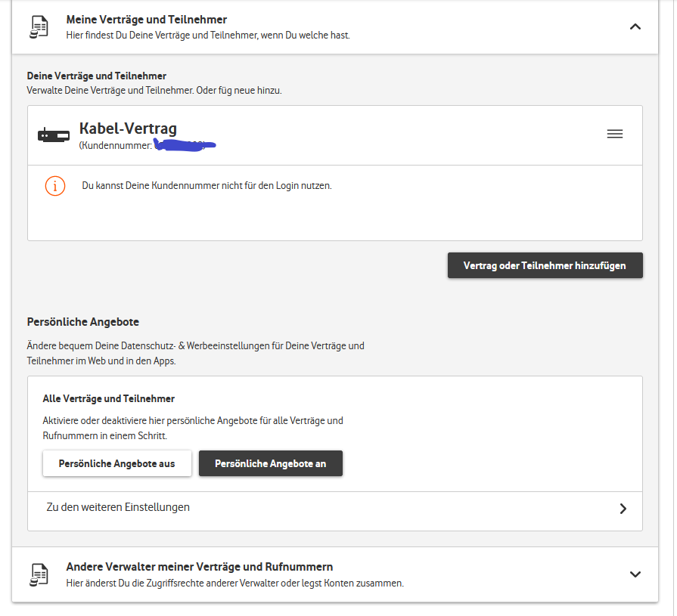Click the document icon beside Meine Verträge
677x616 pixels.
point(39,27)
